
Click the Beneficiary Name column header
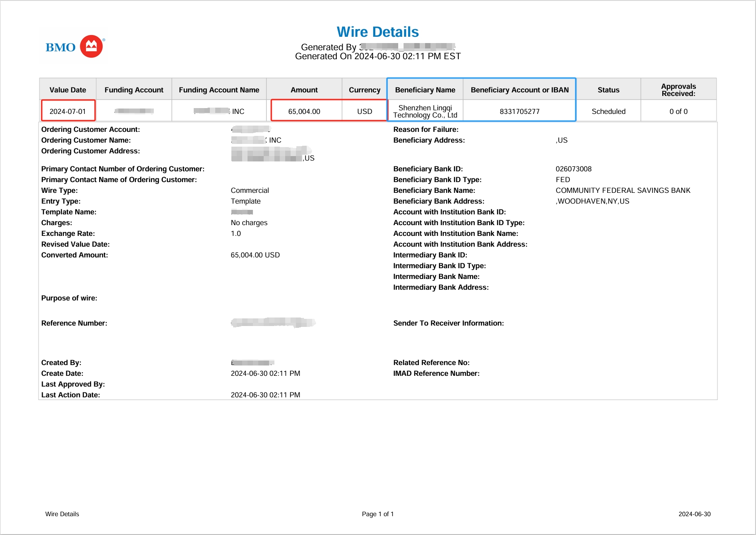pyautogui.click(x=425, y=90)
